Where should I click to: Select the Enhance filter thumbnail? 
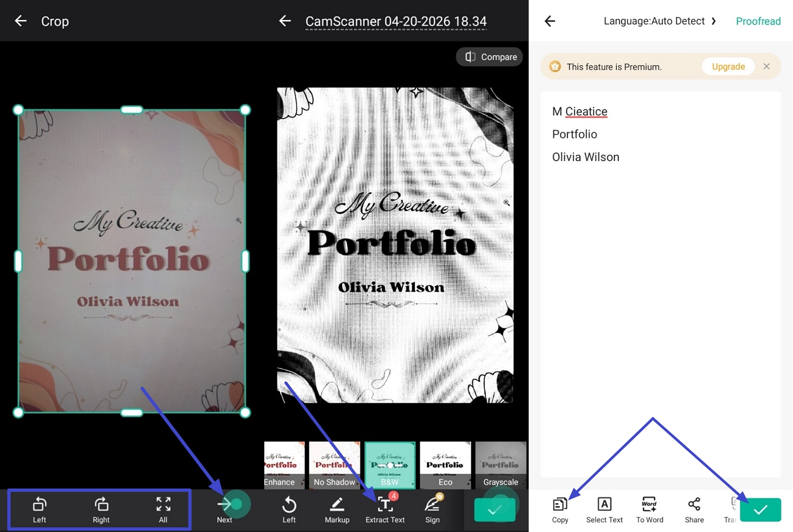(x=284, y=465)
